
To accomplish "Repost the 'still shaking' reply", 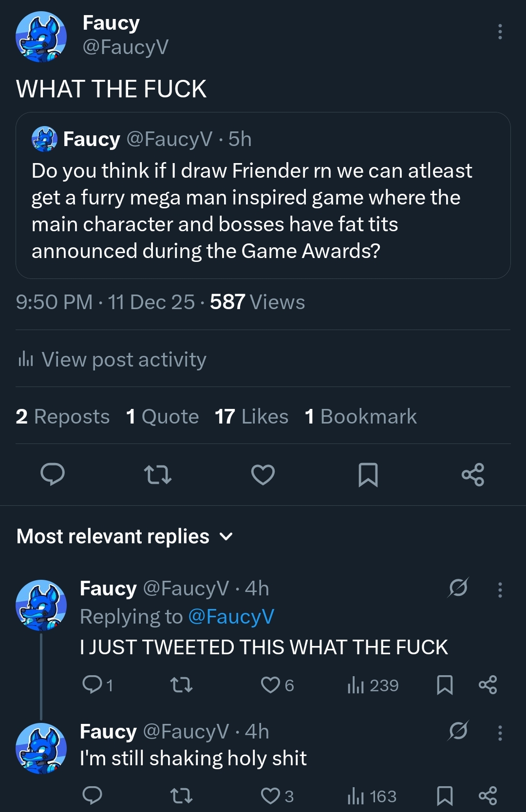I will click(181, 796).
